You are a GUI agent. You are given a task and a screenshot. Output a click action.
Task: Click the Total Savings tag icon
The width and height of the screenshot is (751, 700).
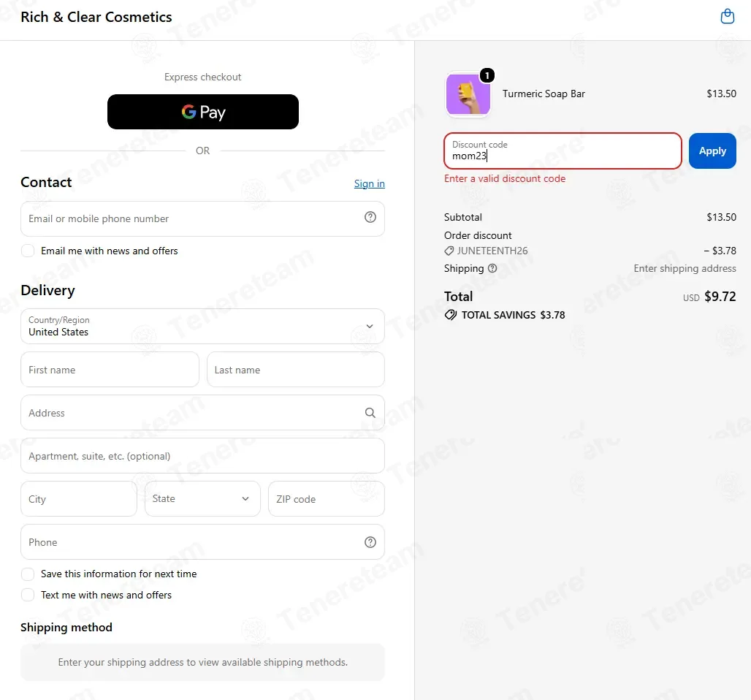pos(450,315)
